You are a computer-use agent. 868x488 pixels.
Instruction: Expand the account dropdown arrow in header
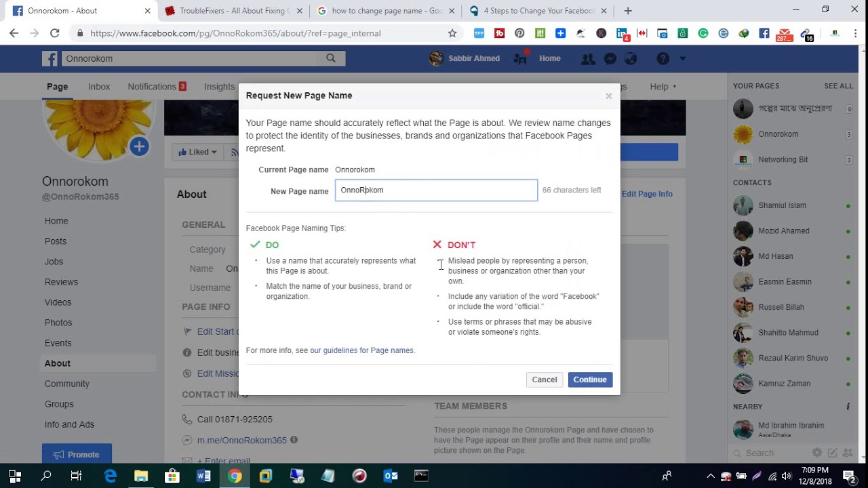[682, 59]
